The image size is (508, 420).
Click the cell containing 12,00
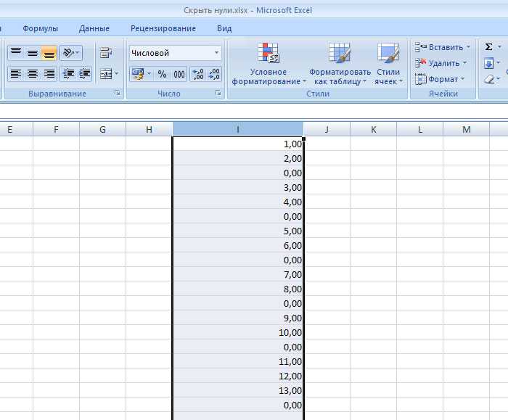point(238,376)
